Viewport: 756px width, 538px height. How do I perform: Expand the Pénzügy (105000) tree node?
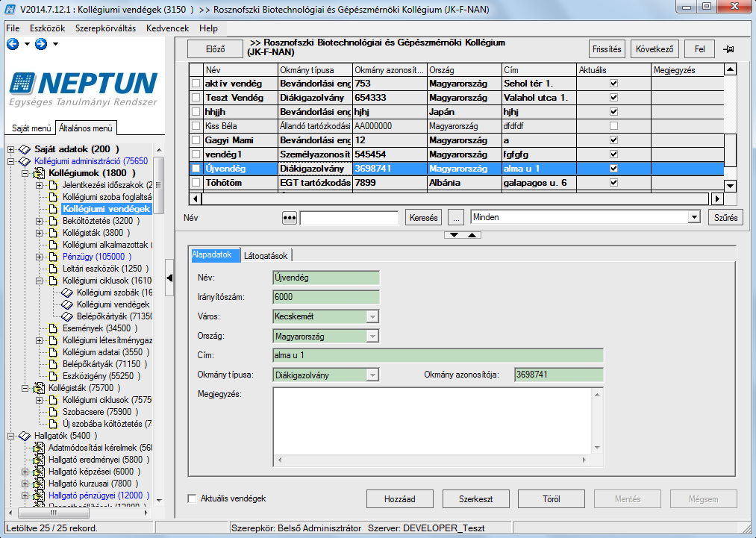(x=40, y=257)
